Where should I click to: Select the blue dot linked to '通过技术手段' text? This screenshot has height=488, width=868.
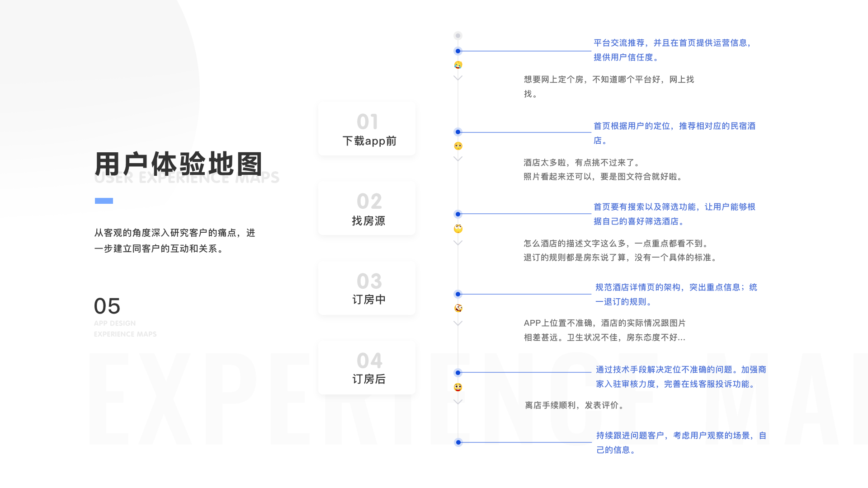[x=458, y=373]
